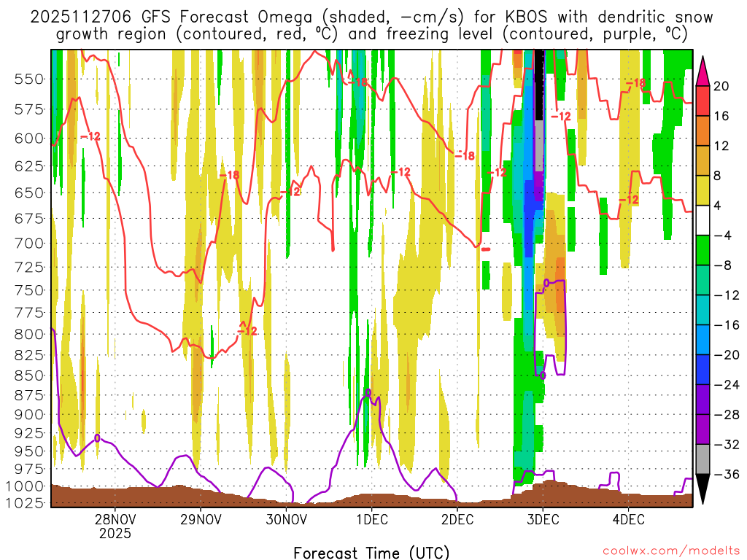Click the orange 12 to 16 colorbar segment
Screen dimensions: 747x560
[x=703, y=131]
